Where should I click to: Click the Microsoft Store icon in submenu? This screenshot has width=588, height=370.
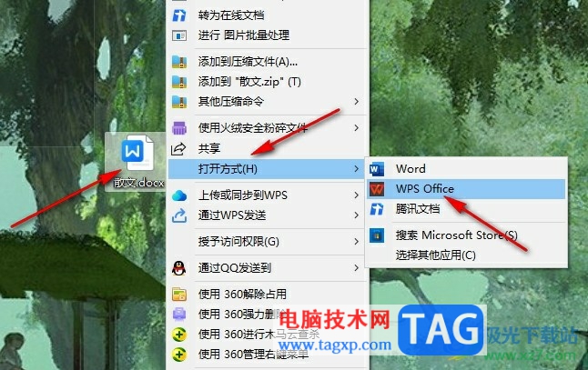point(377,235)
